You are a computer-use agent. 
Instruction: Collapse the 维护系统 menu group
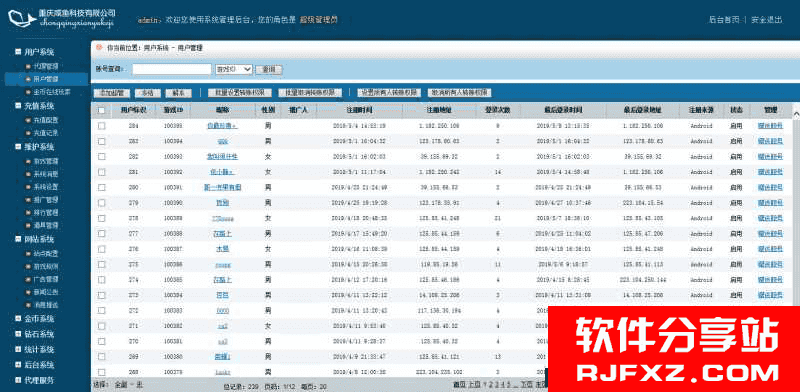(x=18, y=147)
